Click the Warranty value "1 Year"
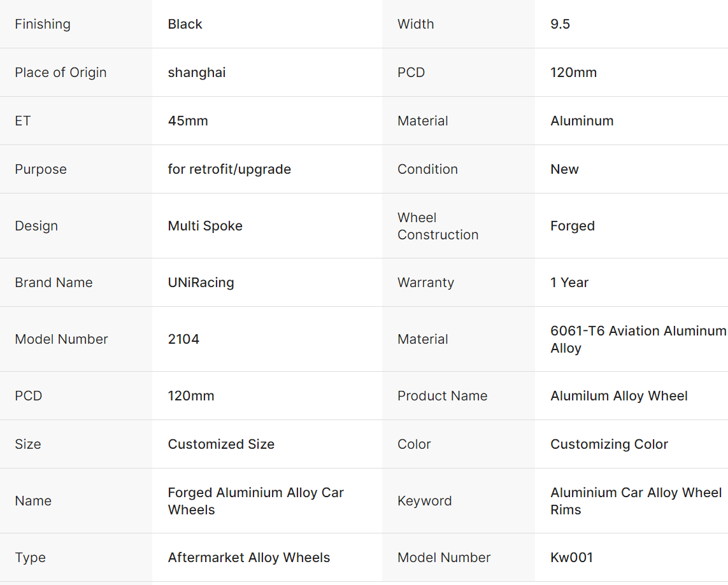 coord(569,283)
